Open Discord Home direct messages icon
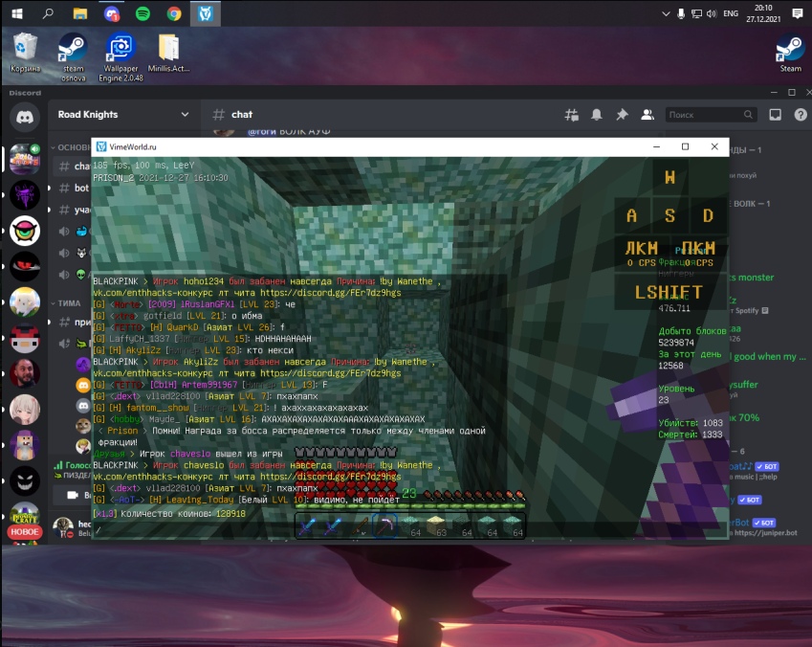Viewport: 812px width, 647px height. pos(24,117)
